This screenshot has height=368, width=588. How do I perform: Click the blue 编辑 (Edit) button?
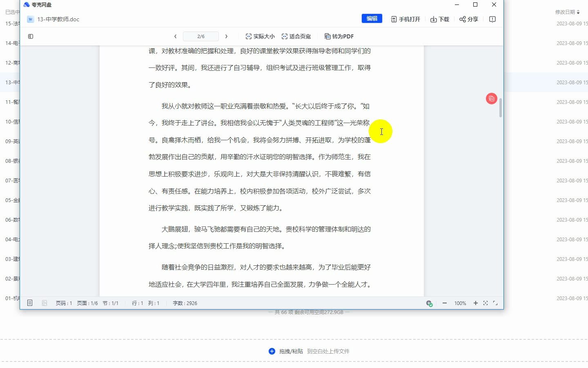click(x=372, y=19)
